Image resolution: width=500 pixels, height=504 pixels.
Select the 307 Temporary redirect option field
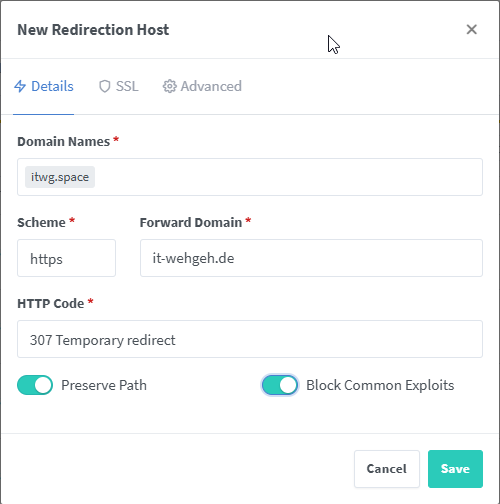pos(250,339)
